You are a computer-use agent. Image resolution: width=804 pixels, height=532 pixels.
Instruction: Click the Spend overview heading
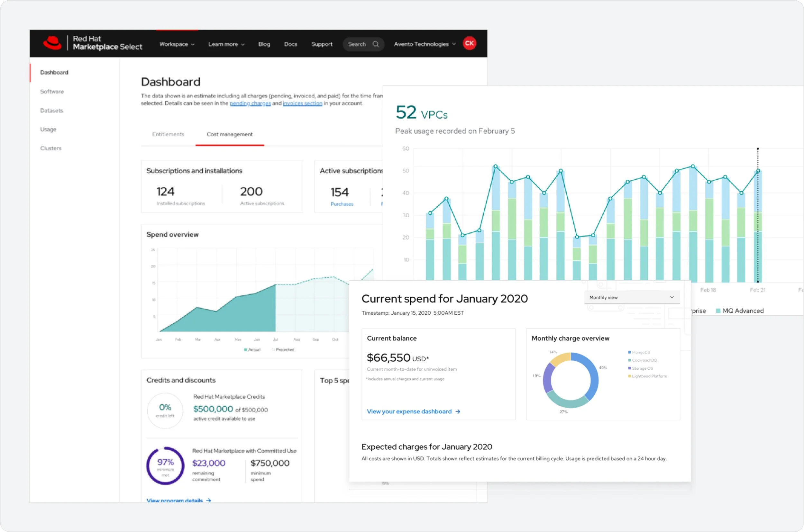point(172,234)
